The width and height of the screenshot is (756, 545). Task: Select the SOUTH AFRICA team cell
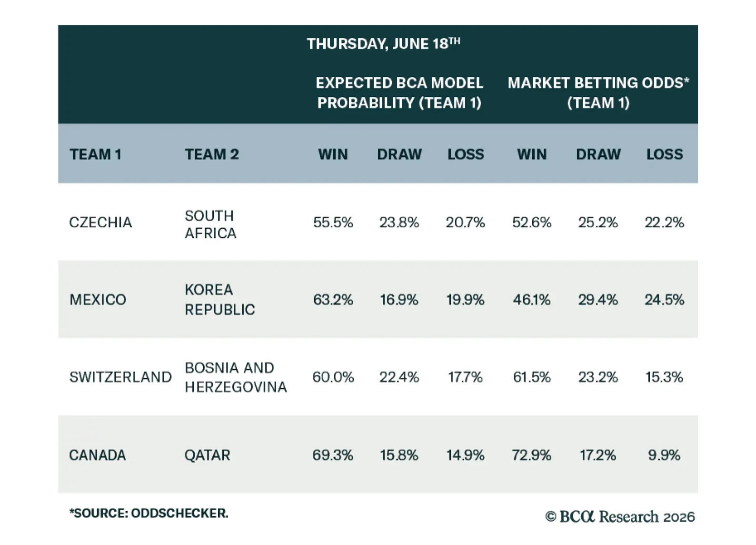pyautogui.click(x=210, y=224)
